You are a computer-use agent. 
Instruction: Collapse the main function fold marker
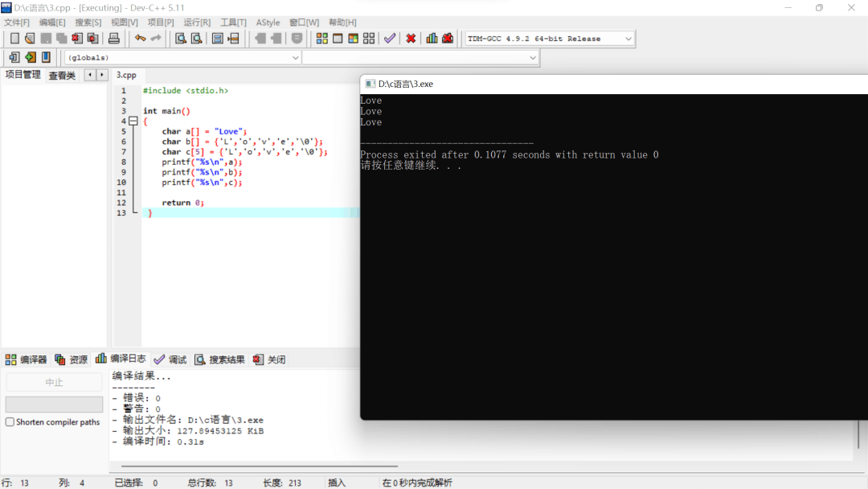tap(133, 121)
